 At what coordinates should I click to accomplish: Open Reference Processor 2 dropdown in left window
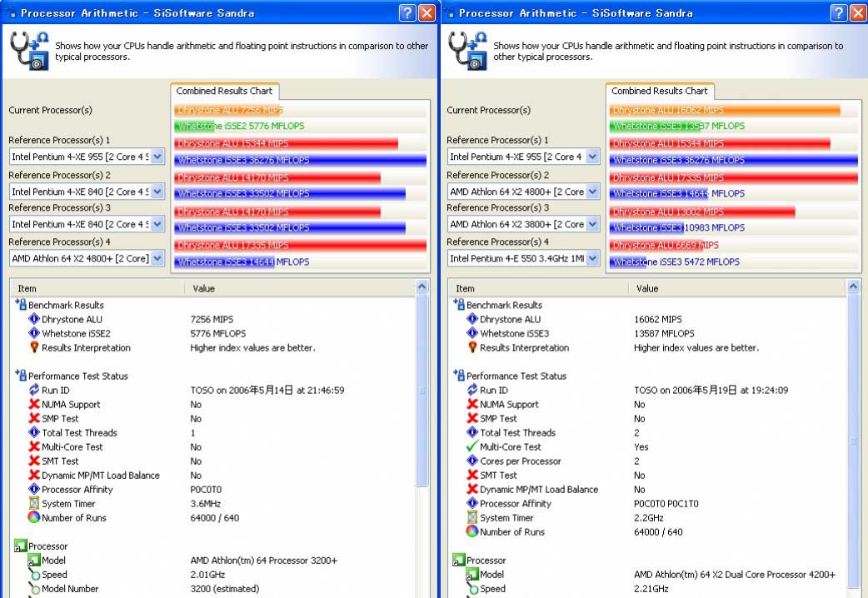click(x=157, y=192)
